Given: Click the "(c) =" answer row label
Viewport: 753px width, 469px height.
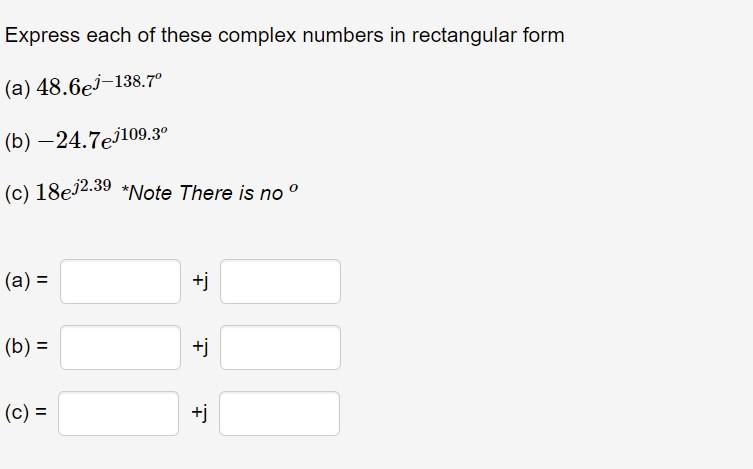Looking at the screenshot, I should 26,412.
